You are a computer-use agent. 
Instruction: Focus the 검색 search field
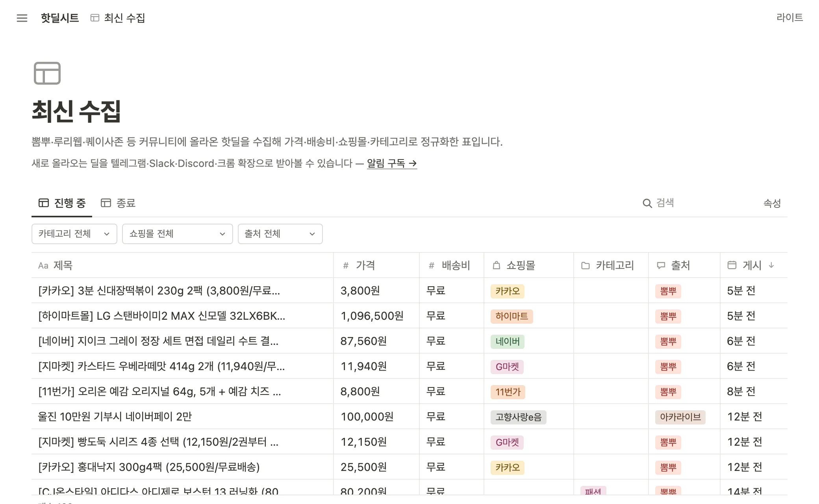click(695, 203)
